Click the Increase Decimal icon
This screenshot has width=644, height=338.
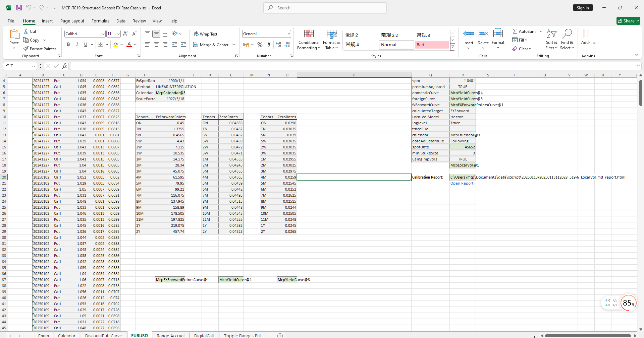tap(278, 45)
